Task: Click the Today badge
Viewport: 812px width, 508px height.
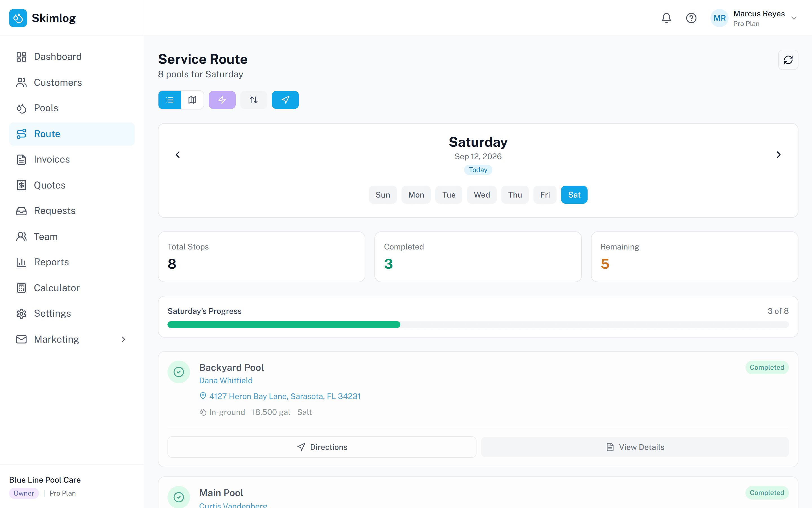Action: pyautogui.click(x=478, y=170)
